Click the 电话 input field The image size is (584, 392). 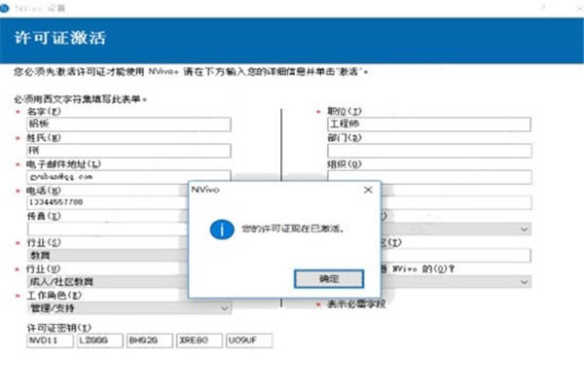point(108,202)
